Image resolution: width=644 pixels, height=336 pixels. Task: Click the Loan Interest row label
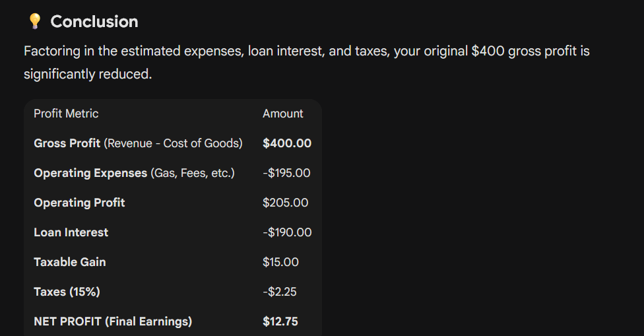[x=71, y=232]
